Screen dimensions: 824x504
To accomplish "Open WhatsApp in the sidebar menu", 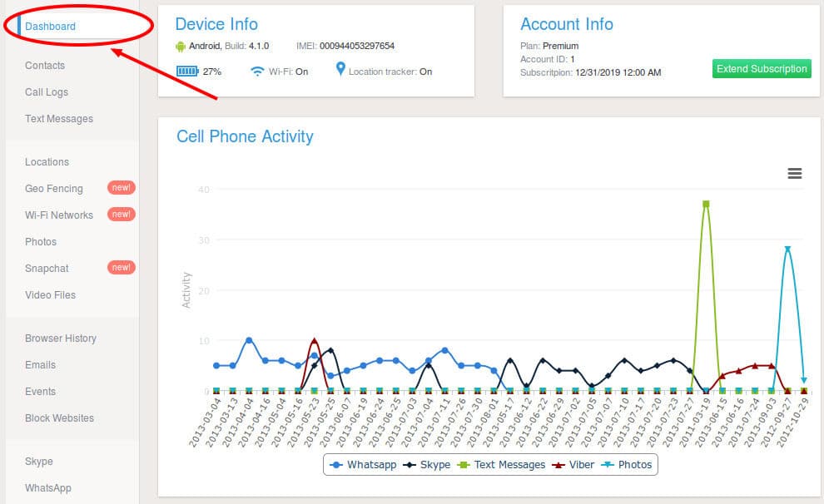I will (47, 487).
